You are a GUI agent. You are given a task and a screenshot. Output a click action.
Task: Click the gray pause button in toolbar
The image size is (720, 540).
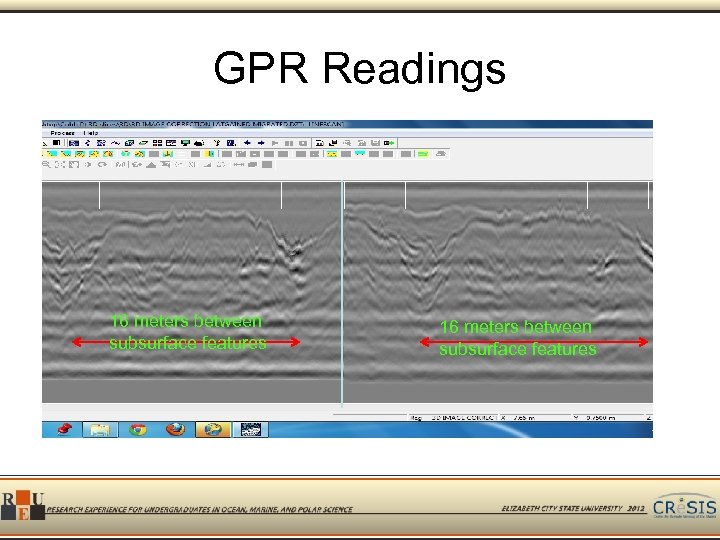tap(288, 143)
